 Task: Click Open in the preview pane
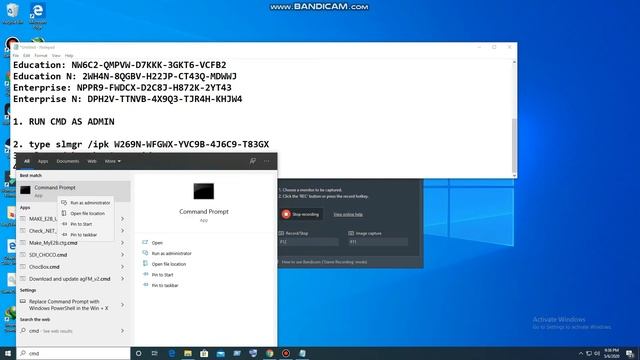point(152,243)
